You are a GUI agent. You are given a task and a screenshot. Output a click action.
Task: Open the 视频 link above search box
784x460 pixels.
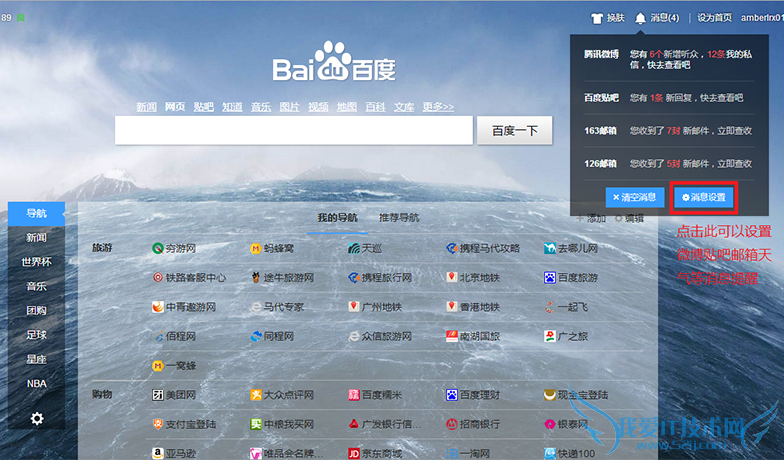318,106
